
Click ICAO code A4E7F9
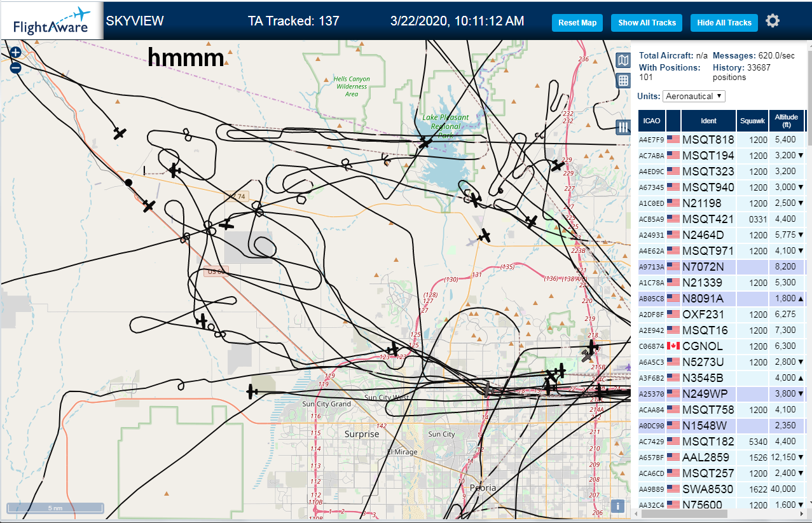(x=651, y=140)
